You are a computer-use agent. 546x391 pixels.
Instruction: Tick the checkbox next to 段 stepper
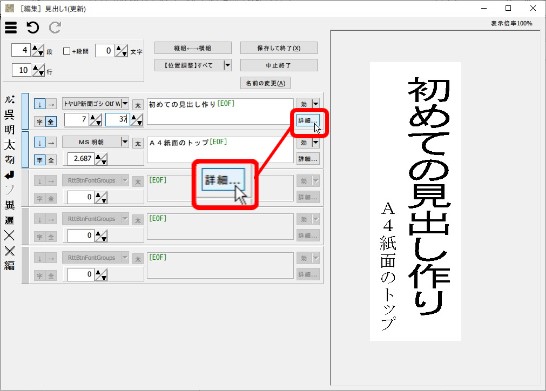click(67, 51)
